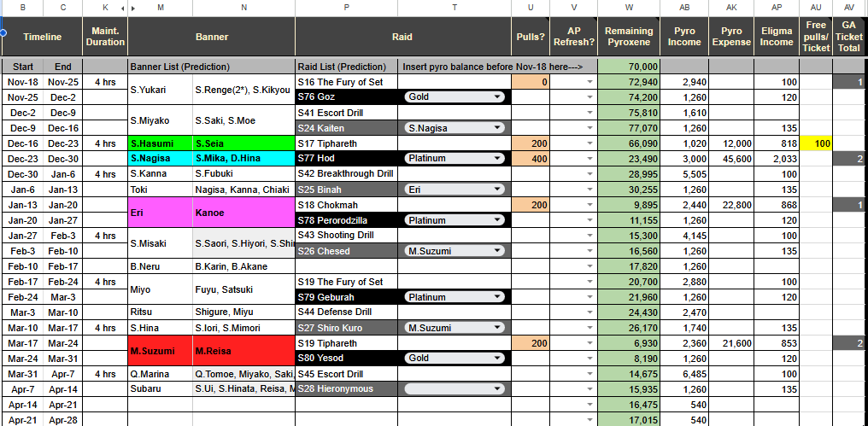The image size is (868, 426).
Task: Open AP Refresh dropdown in Dec-16 row
Action: pyautogui.click(x=589, y=143)
